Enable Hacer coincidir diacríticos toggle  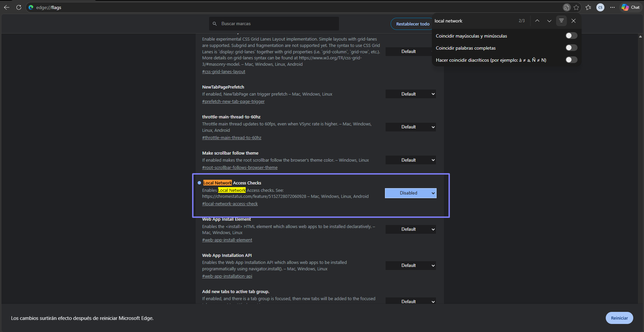click(x=571, y=60)
